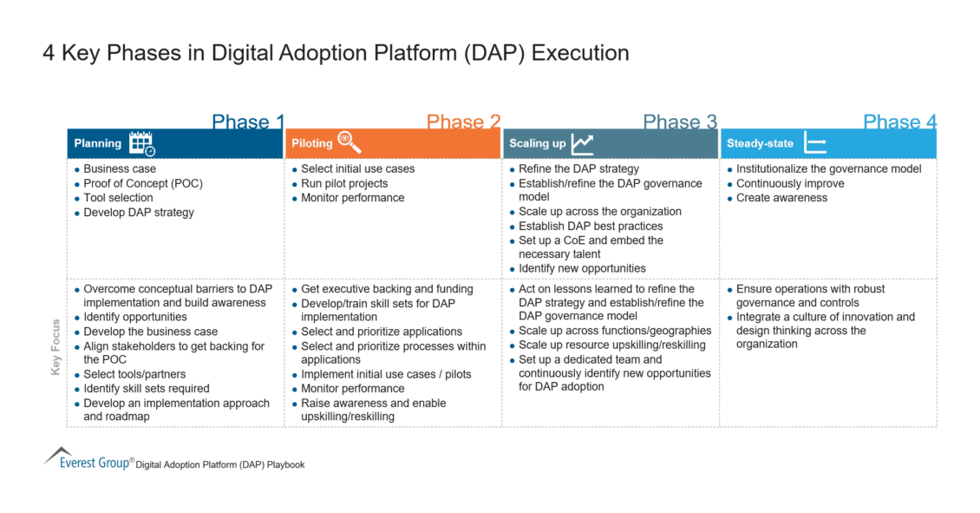Click 'Ensure operations with robust governance' bullet

810,296
